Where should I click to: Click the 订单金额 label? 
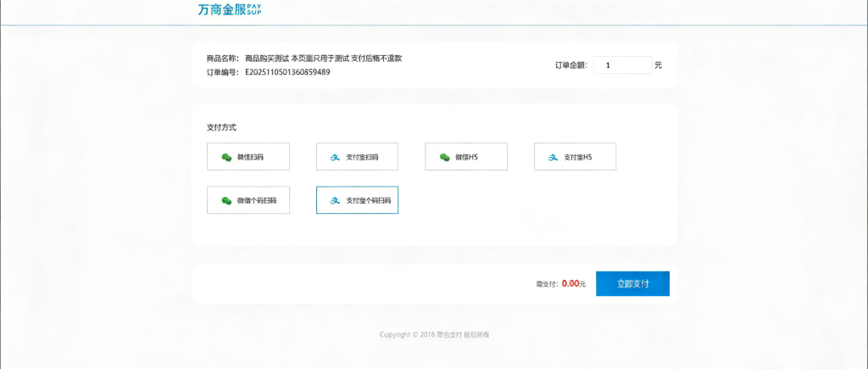pos(571,65)
